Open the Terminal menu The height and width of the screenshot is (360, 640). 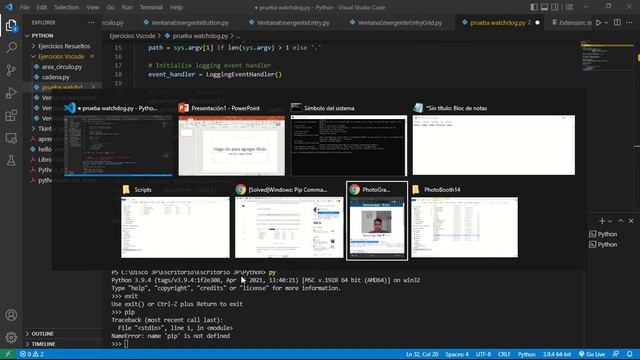tap(151, 7)
